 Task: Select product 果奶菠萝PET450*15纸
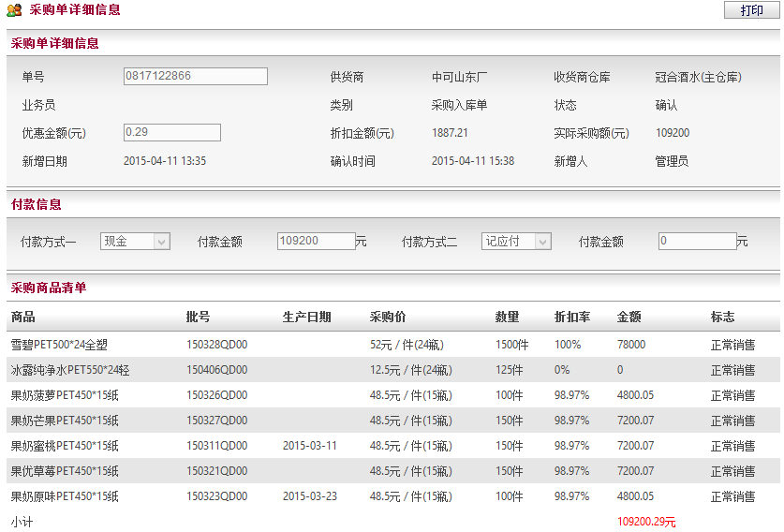[x=65, y=395]
